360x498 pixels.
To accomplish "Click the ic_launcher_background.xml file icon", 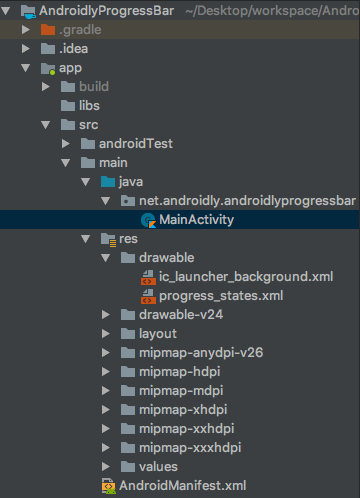I will click(148, 277).
